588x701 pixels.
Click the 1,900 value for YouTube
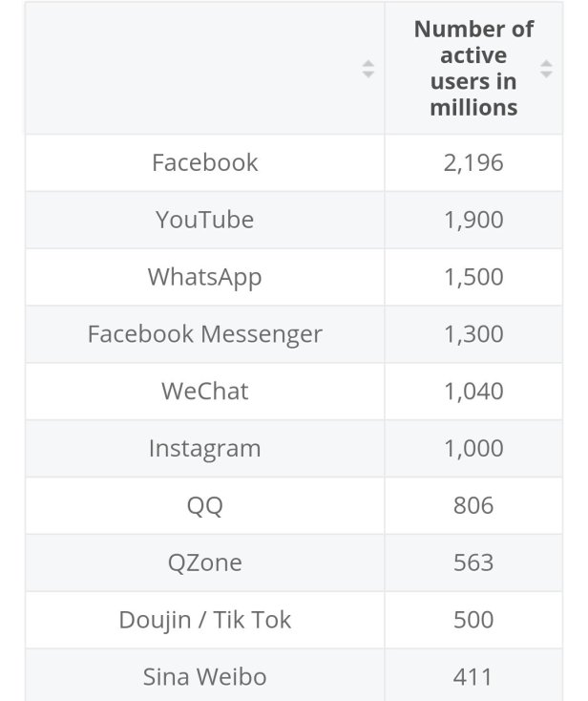point(473,220)
